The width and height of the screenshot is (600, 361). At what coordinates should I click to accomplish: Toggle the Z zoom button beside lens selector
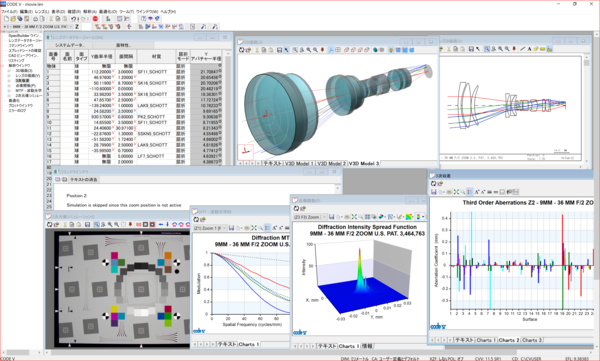pos(77,26)
